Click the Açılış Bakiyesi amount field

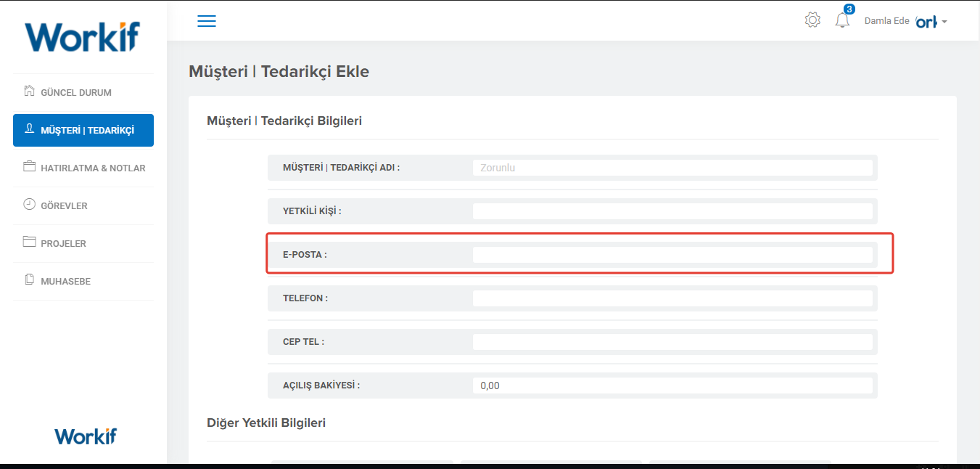tap(672, 386)
